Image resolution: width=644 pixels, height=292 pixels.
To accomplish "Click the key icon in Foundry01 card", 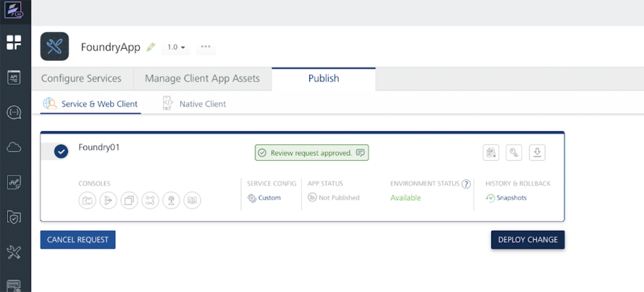I will pyautogui.click(x=514, y=153).
